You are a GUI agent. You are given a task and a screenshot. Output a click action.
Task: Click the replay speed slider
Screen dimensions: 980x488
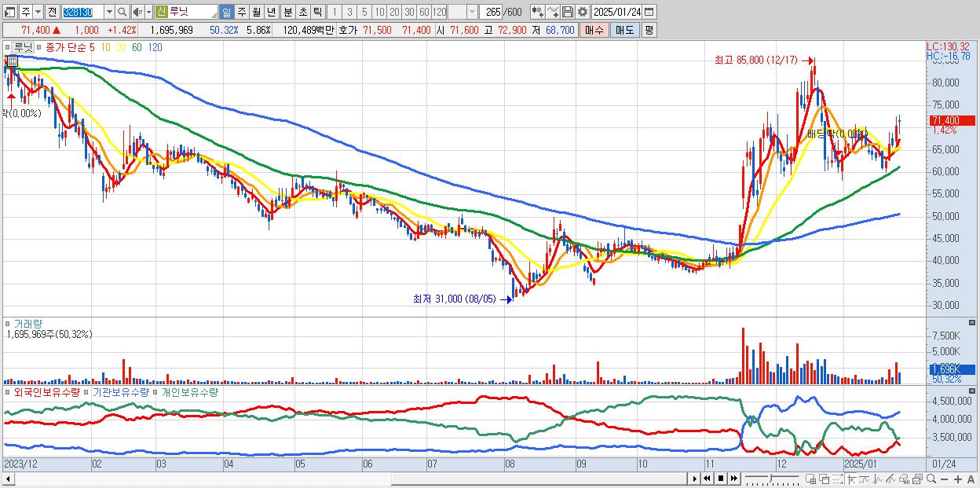pos(772,479)
